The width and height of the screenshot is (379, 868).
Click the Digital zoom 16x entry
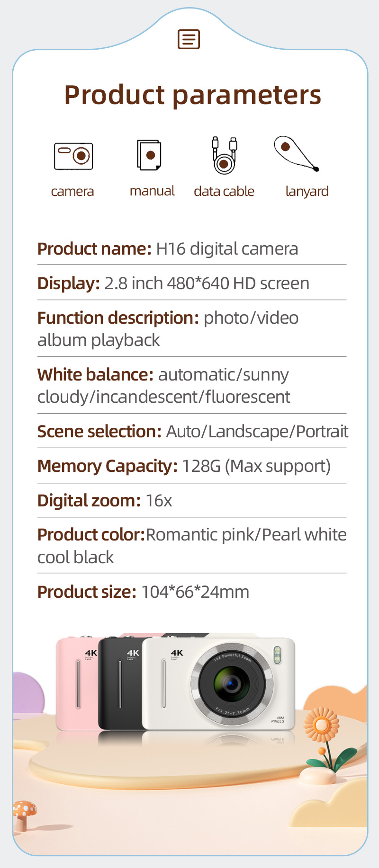[105, 500]
